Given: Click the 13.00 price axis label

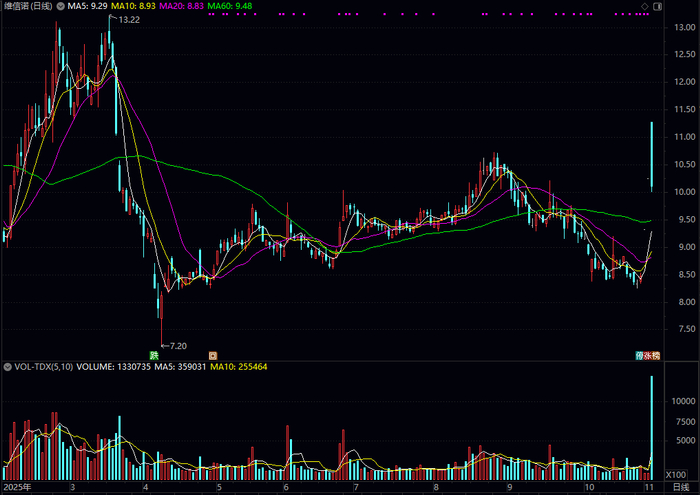Looking at the screenshot, I should (x=684, y=28).
